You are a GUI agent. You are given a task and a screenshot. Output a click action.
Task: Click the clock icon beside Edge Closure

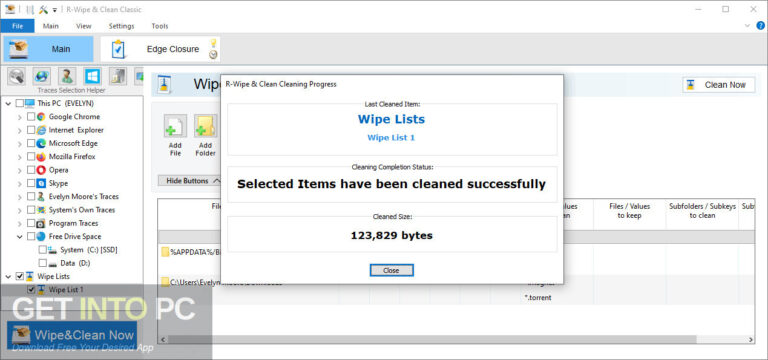coord(213,55)
